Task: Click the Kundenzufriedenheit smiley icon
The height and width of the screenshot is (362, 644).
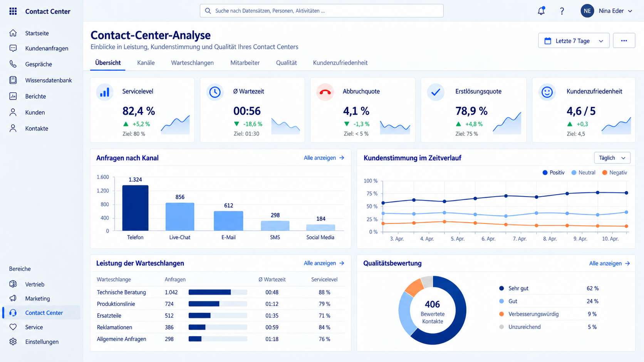Action: 547,92
